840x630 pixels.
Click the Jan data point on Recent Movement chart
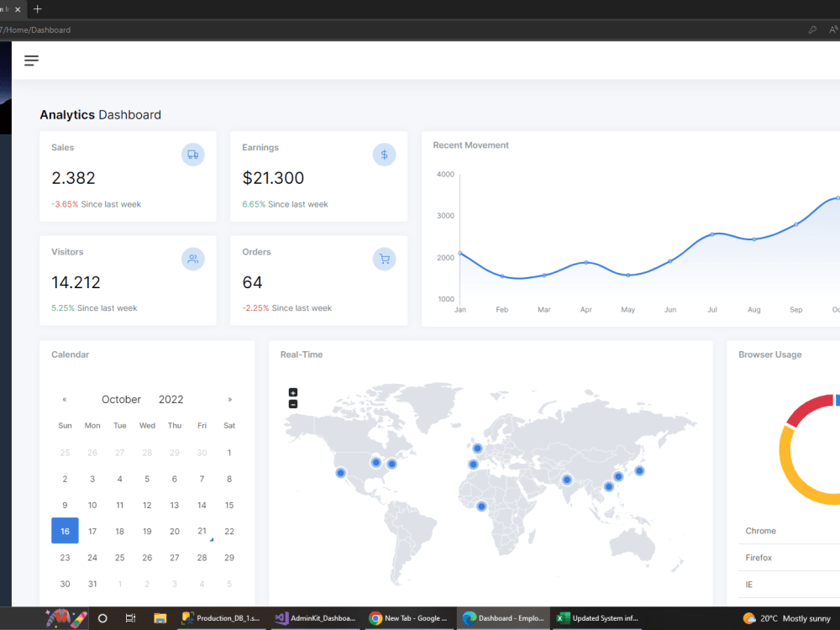[x=460, y=254]
